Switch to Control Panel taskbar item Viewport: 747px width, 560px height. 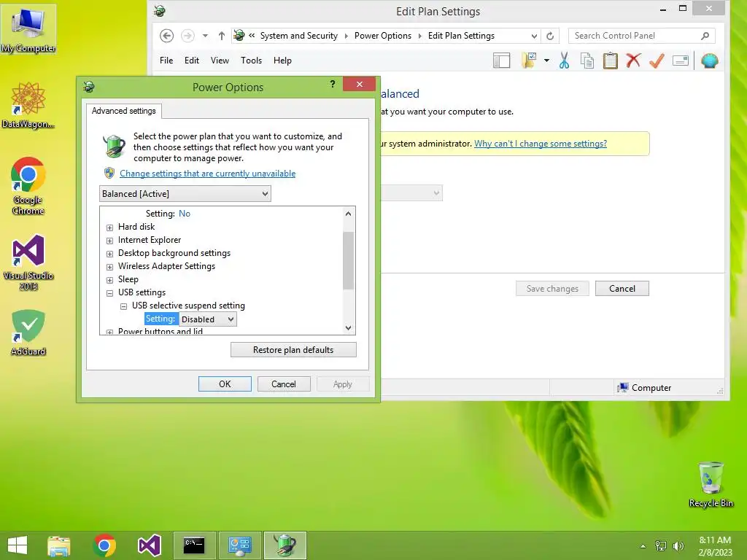[x=239, y=545]
